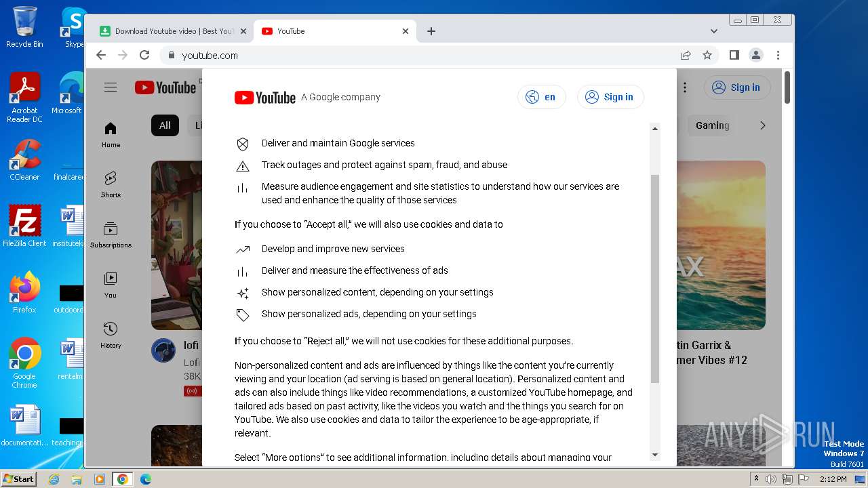Launch Internet Explorer from the taskbar
This screenshot has width=868, height=488.
[x=54, y=479]
